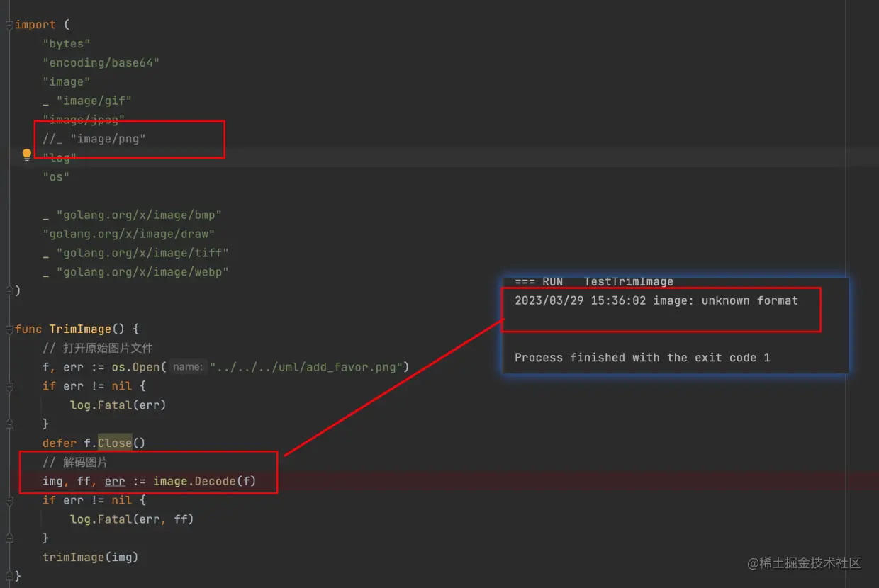Click the "../../../uml/add_favor.png" string
879x588 pixels.
306,367
